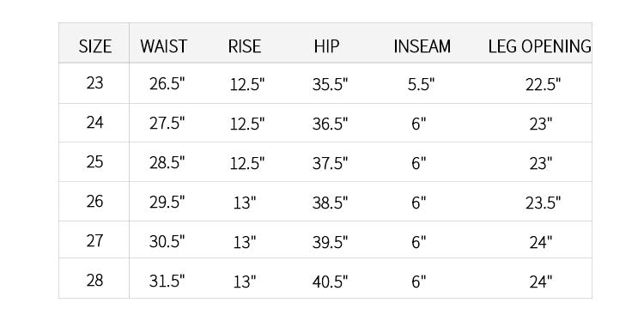This screenshot has height=321, width=644.
Task: Click the LEG OPENING column header
Action: click(540, 46)
